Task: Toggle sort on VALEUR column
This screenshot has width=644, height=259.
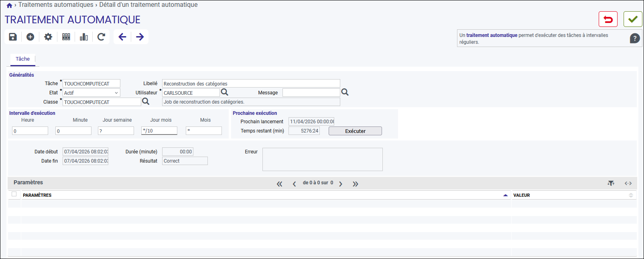Action: pyautogui.click(x=631, y=195)
